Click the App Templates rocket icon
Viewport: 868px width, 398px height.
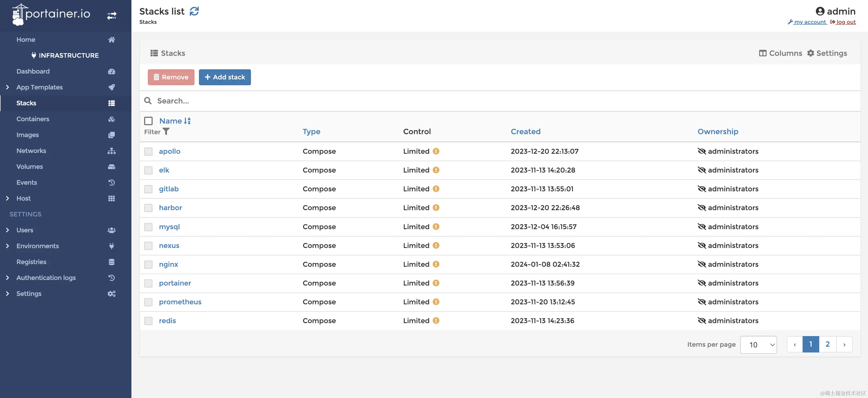(x=112, y=87)
